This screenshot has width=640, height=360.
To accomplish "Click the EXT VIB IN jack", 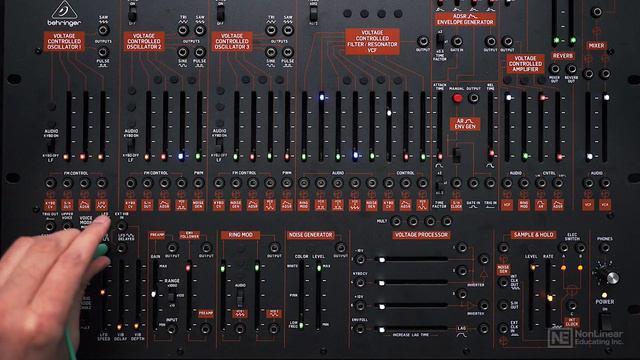I will pos(121,226).
